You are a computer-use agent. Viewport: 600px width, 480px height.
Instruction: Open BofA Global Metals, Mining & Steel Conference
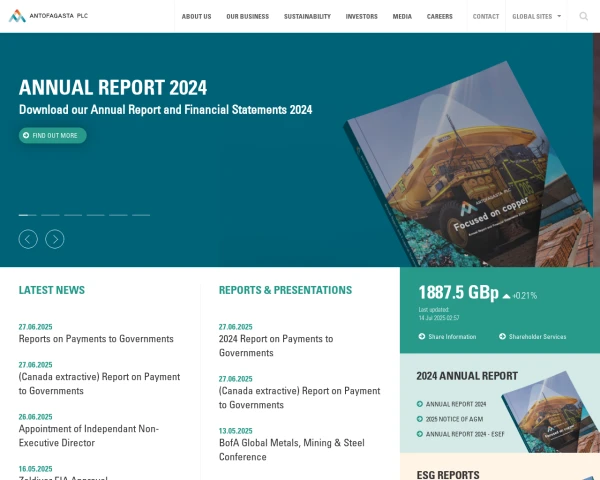(x=292, y=450)
